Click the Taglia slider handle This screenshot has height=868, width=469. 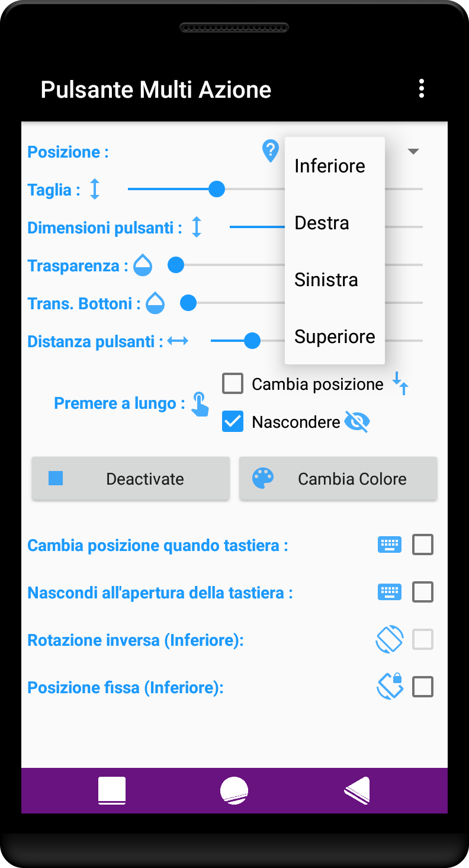tap(217, 189)
